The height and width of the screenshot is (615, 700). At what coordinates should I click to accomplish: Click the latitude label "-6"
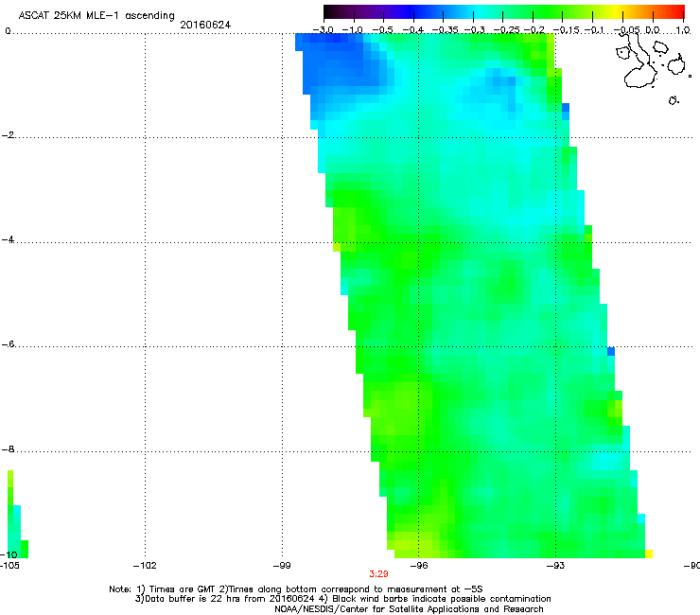(x=8, y=344)
